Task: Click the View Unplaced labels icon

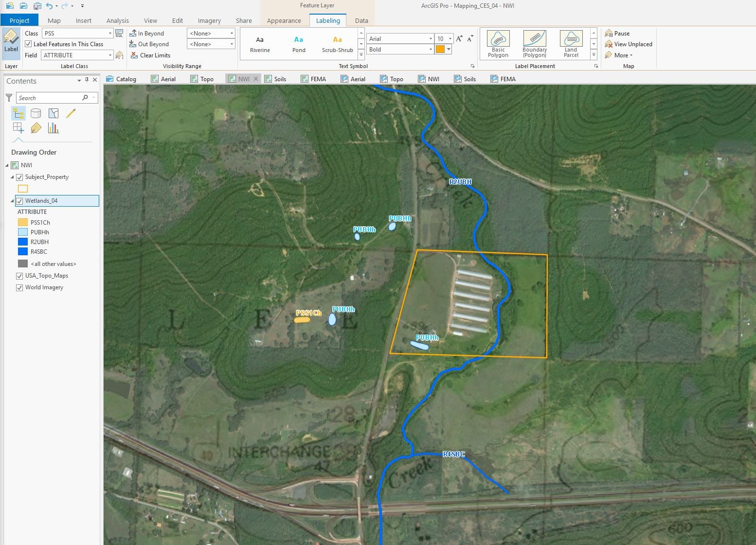Action: click(609, 44)
